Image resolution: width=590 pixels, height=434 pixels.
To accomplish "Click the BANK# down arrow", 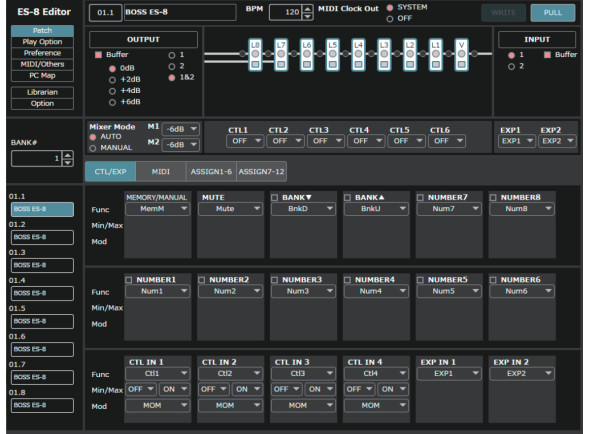I will 68,162.
